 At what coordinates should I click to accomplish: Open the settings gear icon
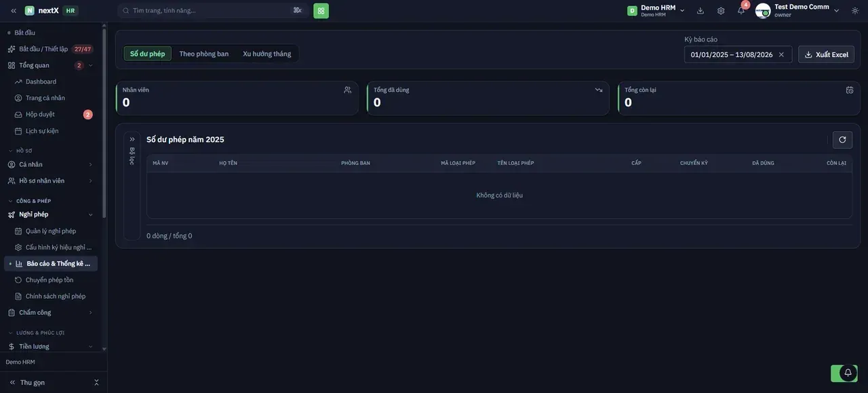point(721,11)
